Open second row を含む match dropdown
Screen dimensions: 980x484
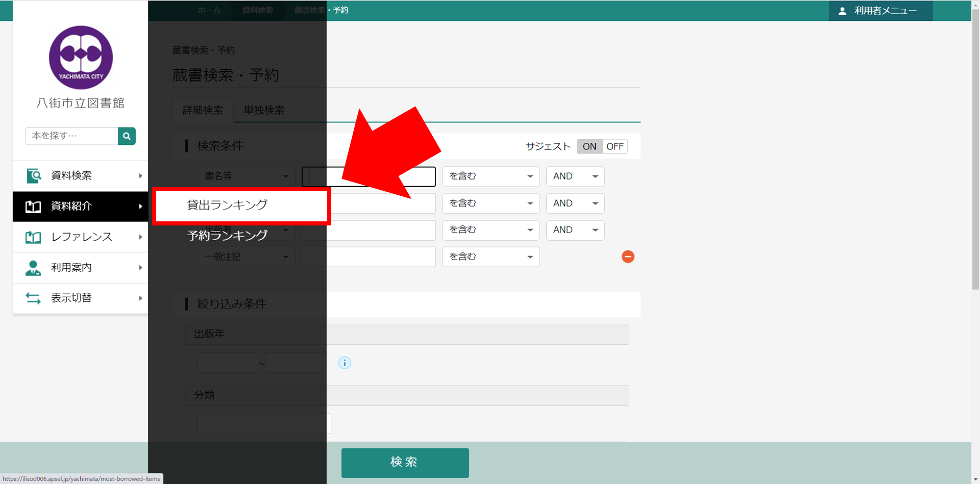[x=491, y=203]
